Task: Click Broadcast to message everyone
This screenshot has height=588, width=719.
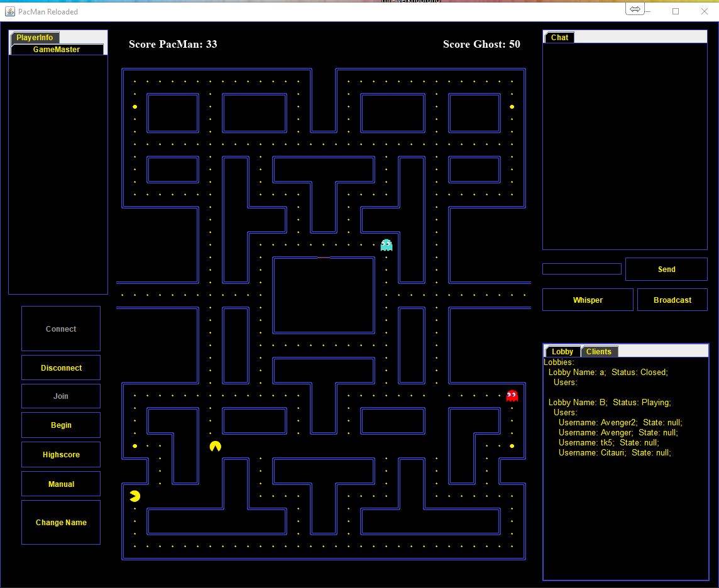Action: tap(672, 300)
